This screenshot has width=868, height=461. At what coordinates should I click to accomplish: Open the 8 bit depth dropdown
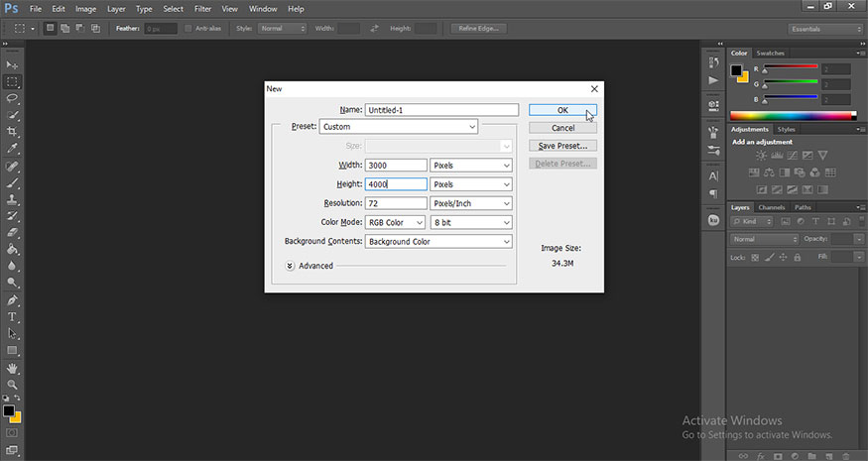coord(471,222)
